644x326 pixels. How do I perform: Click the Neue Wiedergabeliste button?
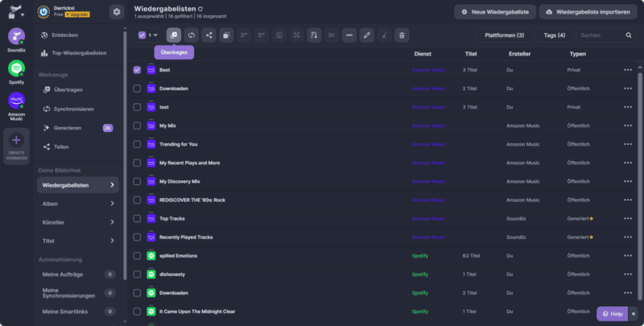click(x=493, y=12)
